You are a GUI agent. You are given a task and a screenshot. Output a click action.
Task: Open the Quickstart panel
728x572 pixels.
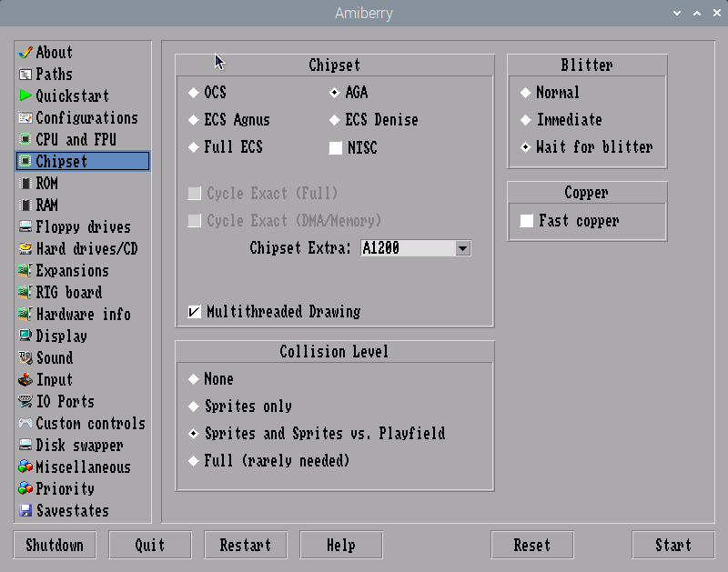coord(83,95)
